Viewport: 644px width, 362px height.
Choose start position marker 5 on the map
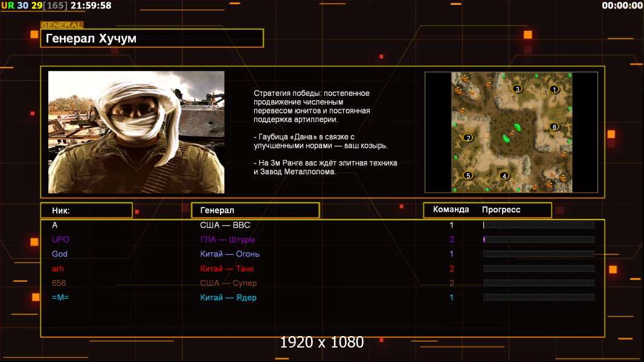467,176
